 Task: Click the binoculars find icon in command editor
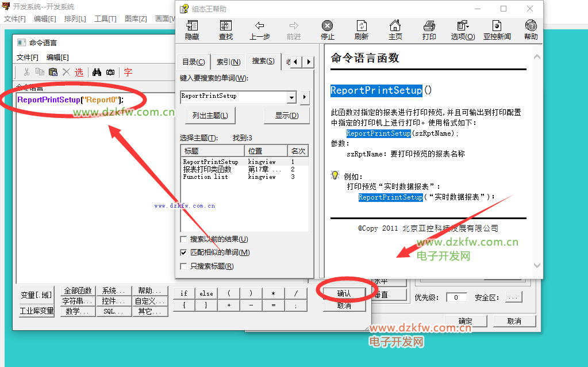click(97, 72)
